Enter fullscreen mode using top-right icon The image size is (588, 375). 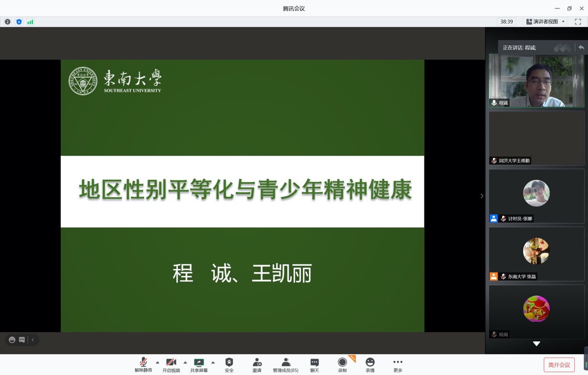pos(578,22)
